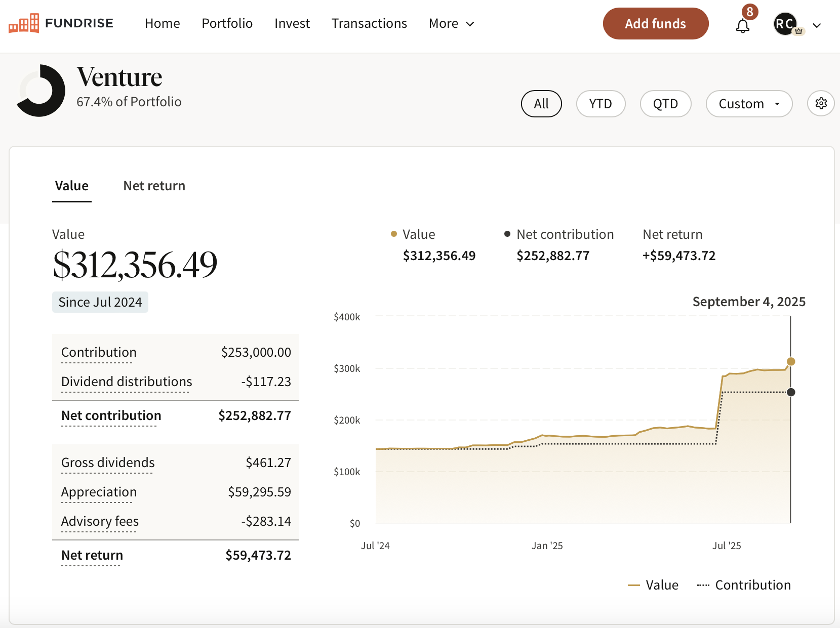
Task: Expand the Custom date range dropdown
Action: [x=748, y=104]
